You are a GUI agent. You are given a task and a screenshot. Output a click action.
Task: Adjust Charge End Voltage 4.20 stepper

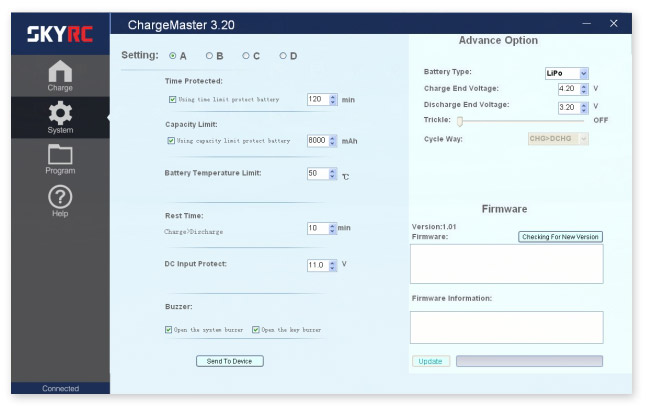584,89
